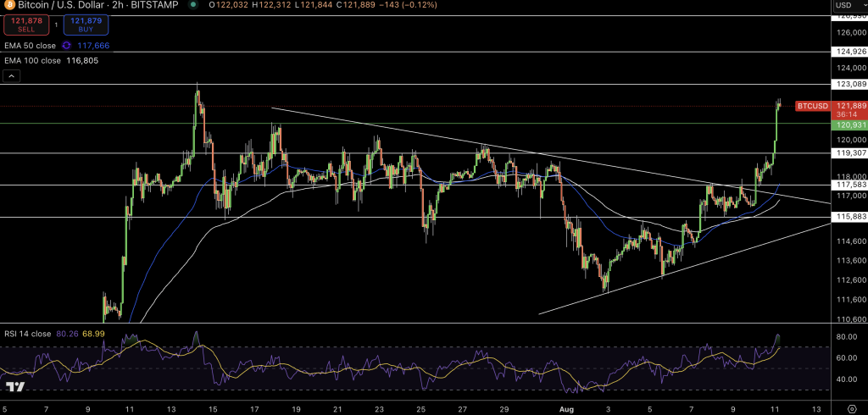Click the purple loading icon beside EMA 50
The image size is (868, 415).
click(x=66, y=46)
